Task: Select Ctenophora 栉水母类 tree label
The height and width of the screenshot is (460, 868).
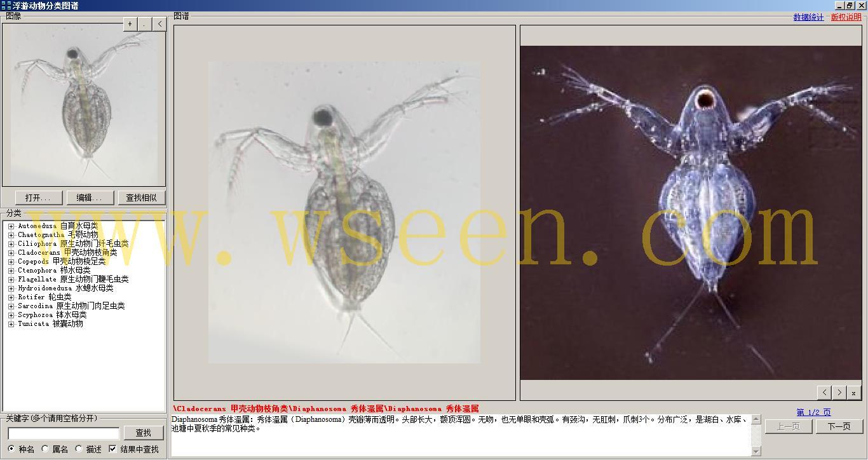Action: click(54, 271)
